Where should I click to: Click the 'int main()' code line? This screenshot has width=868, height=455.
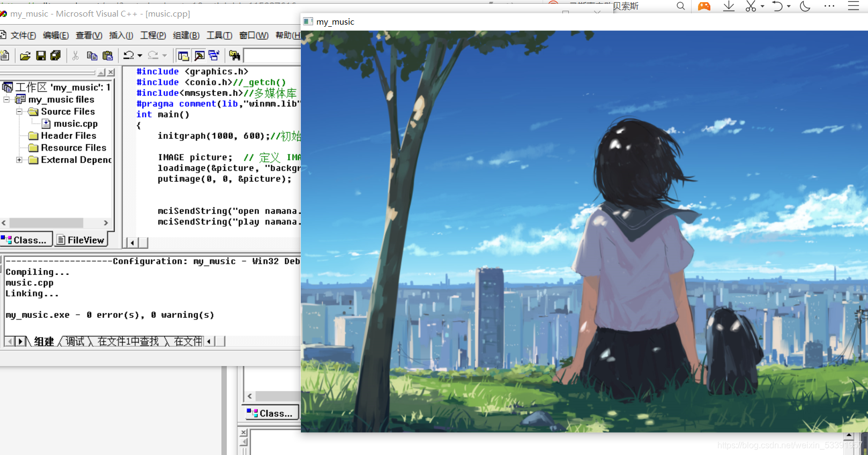point(163,115)
